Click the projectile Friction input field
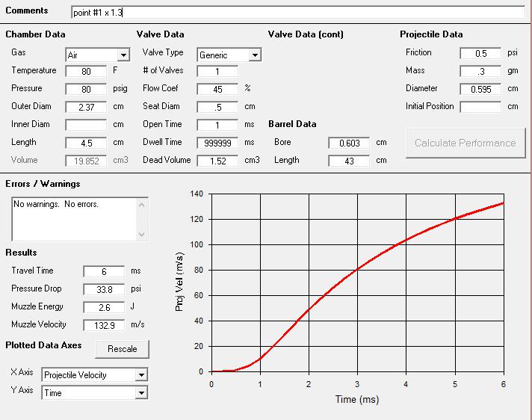Viewport: 532px width, 420px height. pyautogui.click(x=480, y=53)
